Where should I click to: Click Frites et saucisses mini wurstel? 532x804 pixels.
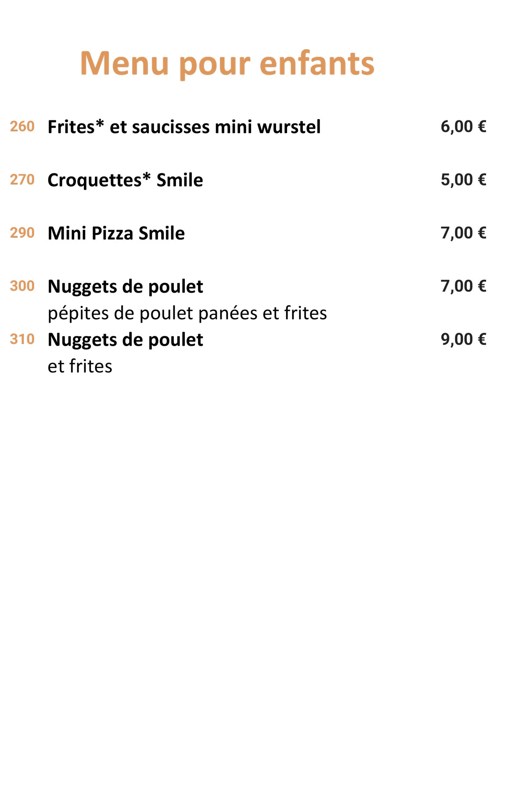coord(184,127)
